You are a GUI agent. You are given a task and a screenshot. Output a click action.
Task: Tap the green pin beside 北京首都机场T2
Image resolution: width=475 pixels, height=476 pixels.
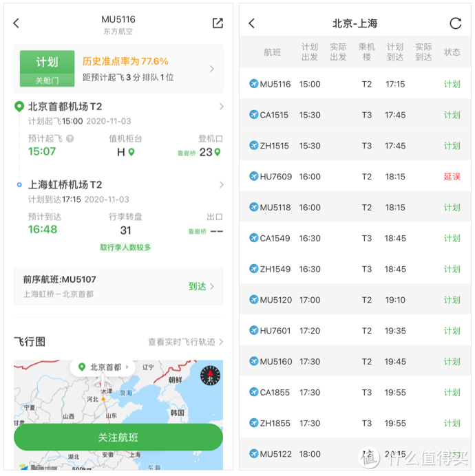pos(19,107)
